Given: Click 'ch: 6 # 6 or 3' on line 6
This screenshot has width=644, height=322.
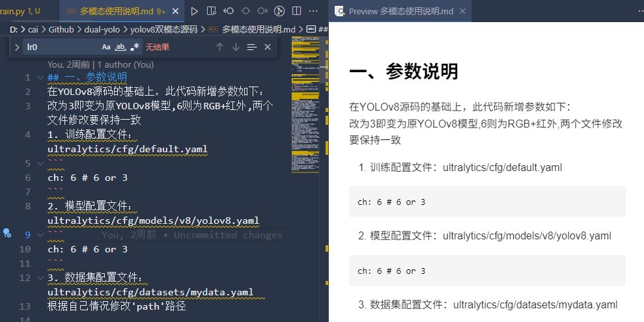Looking at the screenshot, I should coord(87,178).
